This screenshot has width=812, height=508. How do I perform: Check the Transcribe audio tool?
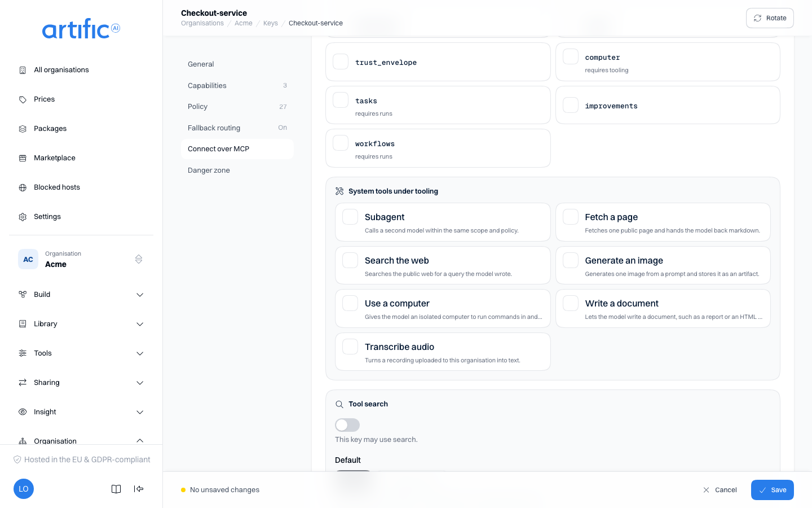(350, 346)
